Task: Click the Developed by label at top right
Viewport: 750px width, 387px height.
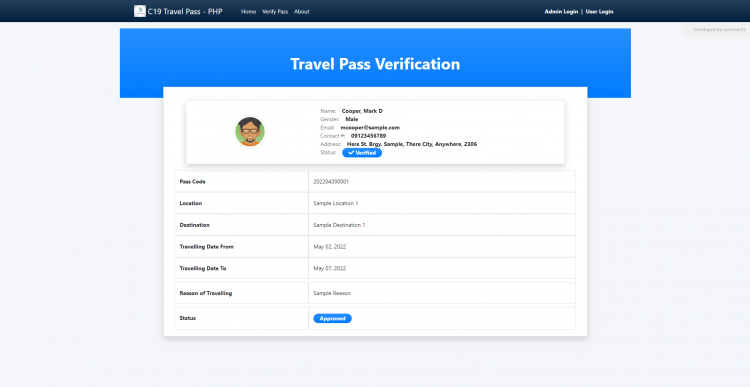Action: (x=719, y=30)
